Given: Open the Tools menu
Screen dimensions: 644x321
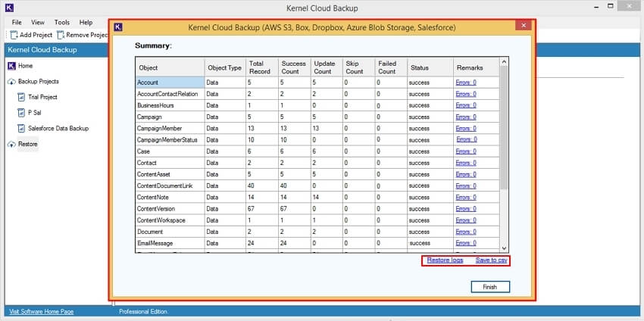Looking at the screenshot, I should [x=62, y=22].
